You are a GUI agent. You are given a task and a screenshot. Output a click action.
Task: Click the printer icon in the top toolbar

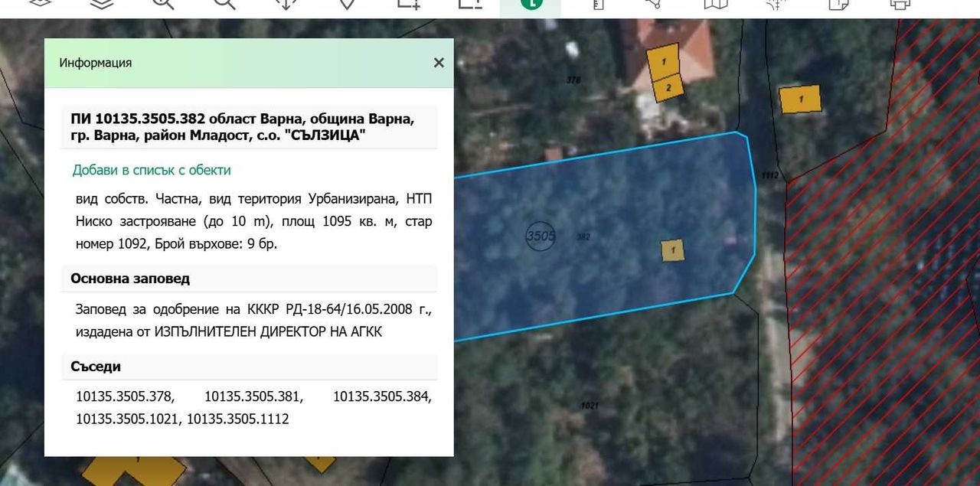pyautogui.click(x=900, y=4)
